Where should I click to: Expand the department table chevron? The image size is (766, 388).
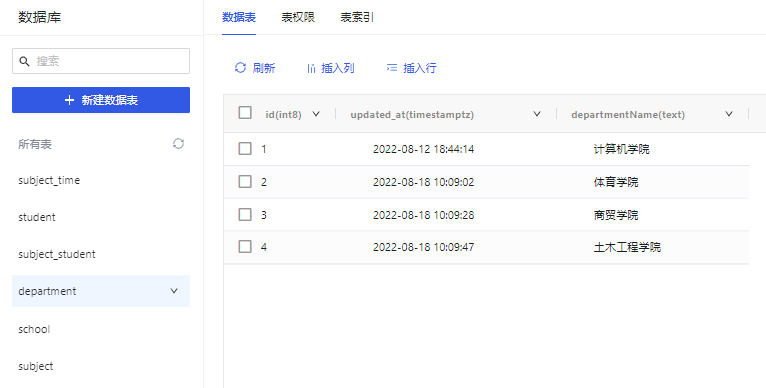pos(174,291)
